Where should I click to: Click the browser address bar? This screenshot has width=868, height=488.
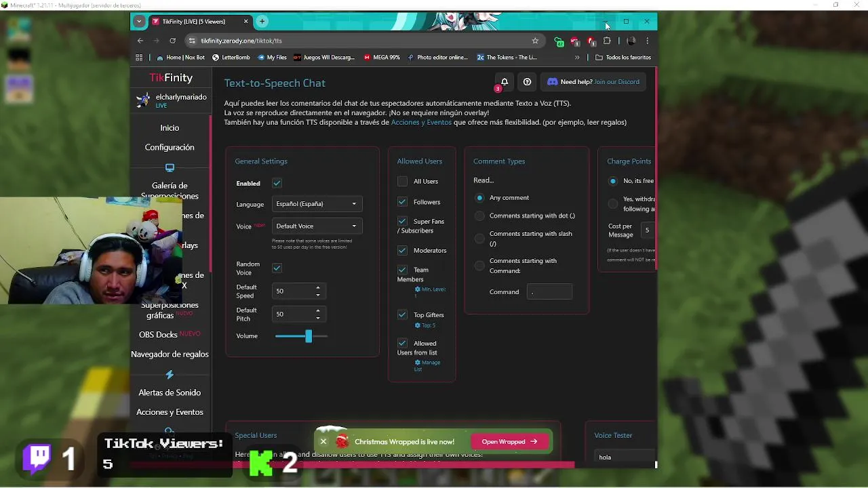(x=363, y=41)
